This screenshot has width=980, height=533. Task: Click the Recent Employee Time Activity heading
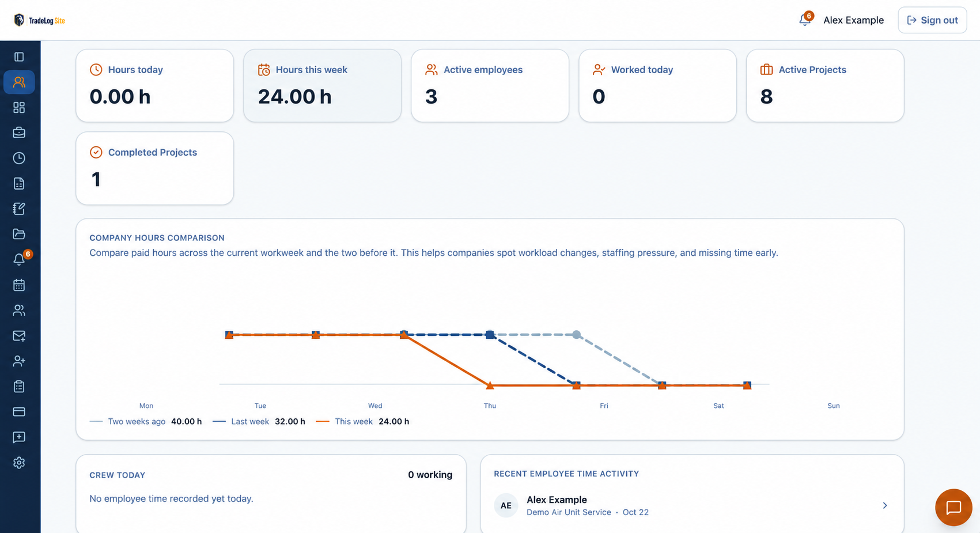coord(566,474)
